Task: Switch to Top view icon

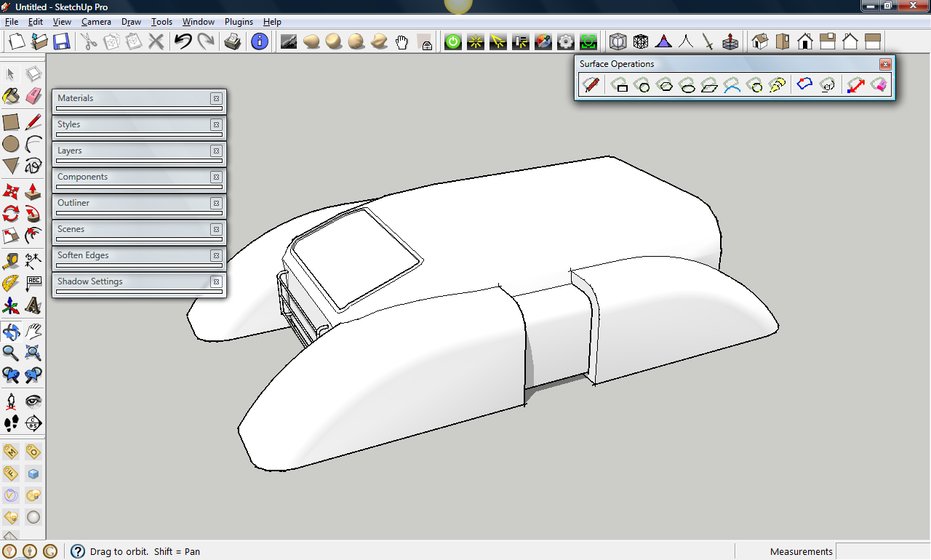Action: click(783, 41)
